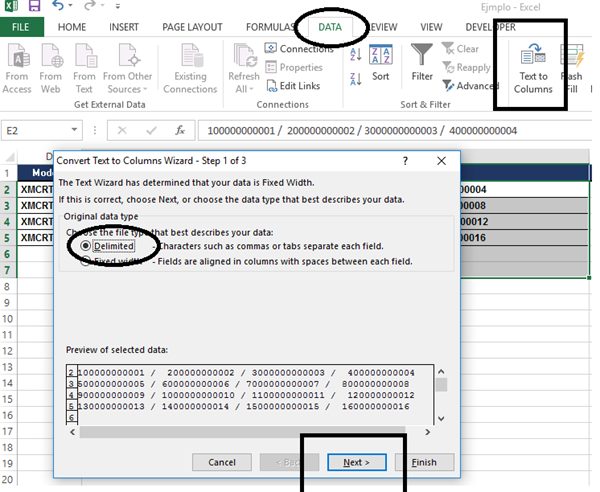Open the Undo history dropdown
Image resolution: width=600 pixels, height=492 pixels.
(x=70, y=5)
